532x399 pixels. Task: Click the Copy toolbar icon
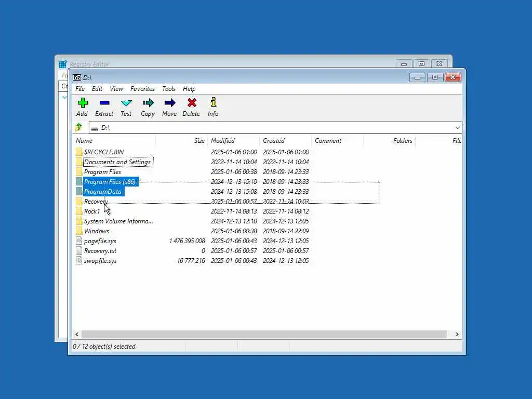[148, 103]
